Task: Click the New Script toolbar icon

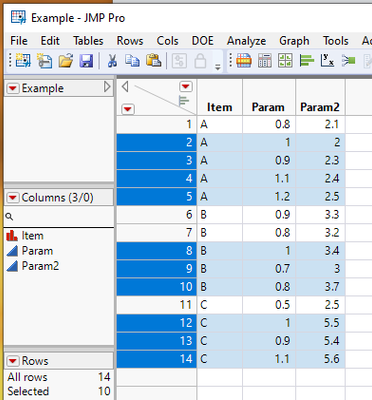Action: coord(45,61)
